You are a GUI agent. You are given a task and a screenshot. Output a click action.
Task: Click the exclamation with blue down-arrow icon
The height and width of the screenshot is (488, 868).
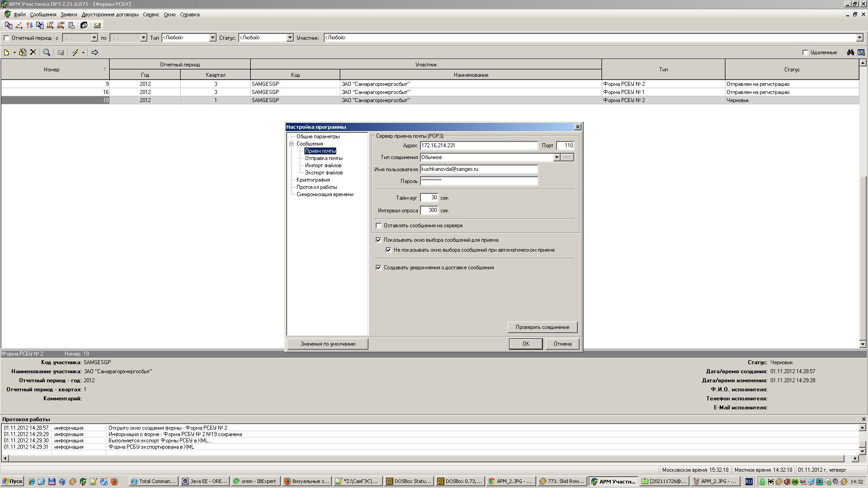(29, 26)
